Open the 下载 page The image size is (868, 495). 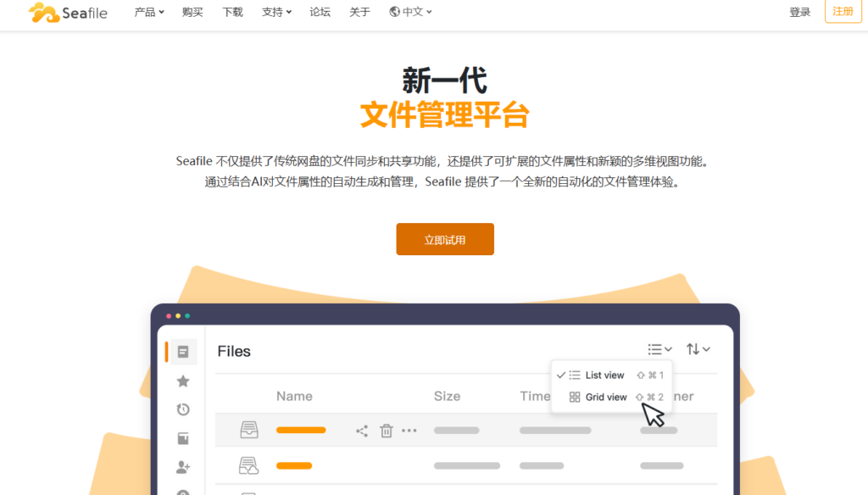pyautogui.click(x=232, y=12)
